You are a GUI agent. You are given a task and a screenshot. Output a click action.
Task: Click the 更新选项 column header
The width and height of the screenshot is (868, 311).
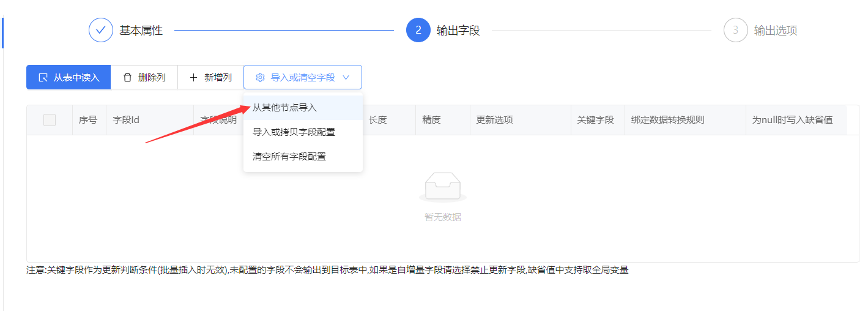pos(520,120)
